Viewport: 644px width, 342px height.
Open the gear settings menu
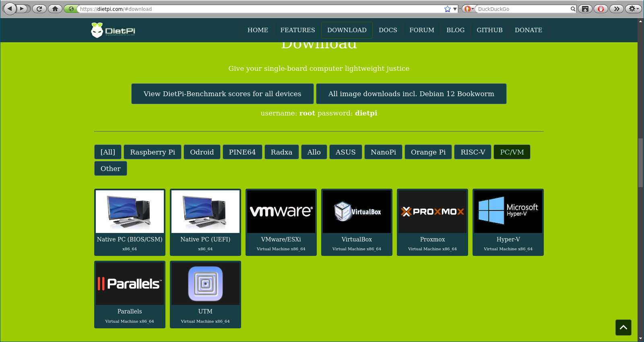pyautogui.click(x=633, y=8)
